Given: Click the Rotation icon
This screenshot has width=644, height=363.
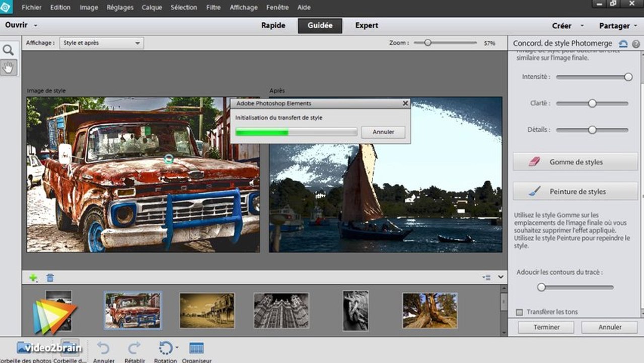Looking at the screenshot, I should (165, 348).
